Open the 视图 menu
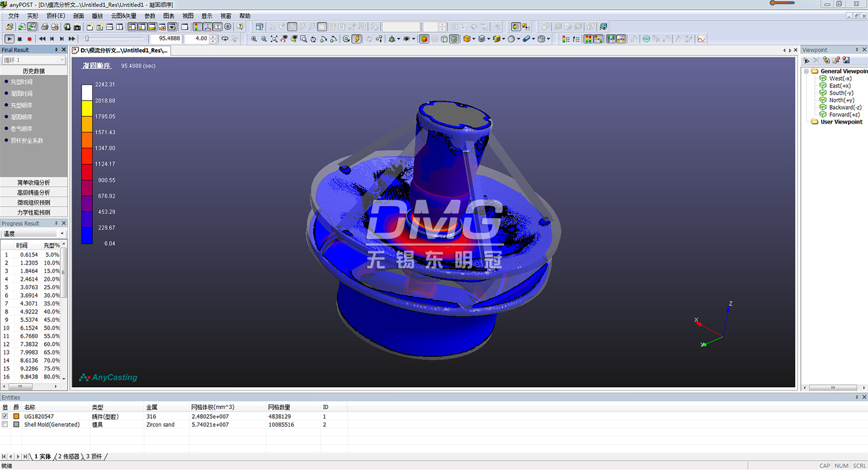The width and height of the screenshot is (868, 470). tap(188, 16)
